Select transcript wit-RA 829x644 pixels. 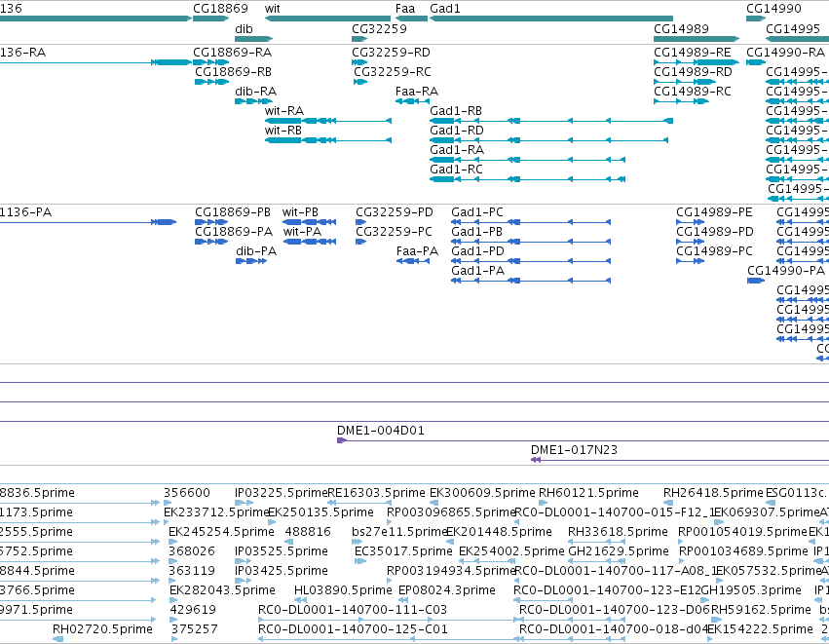pos(328,121)
